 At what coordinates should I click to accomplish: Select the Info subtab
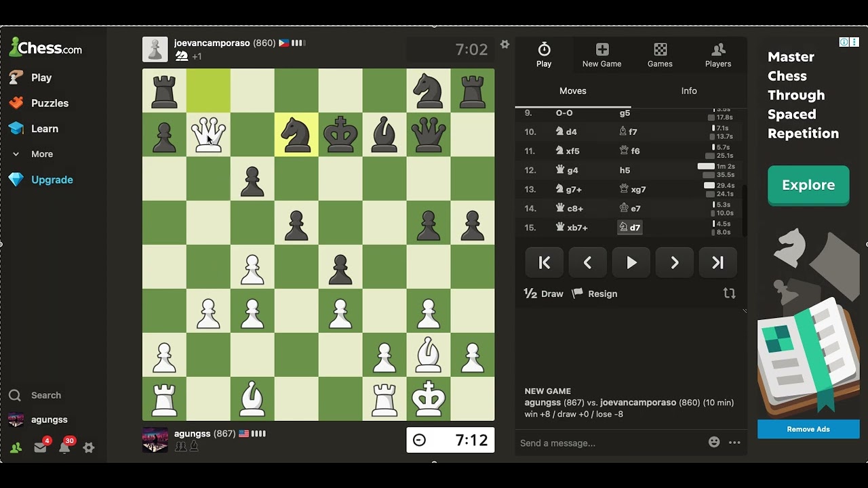(689, 91)
